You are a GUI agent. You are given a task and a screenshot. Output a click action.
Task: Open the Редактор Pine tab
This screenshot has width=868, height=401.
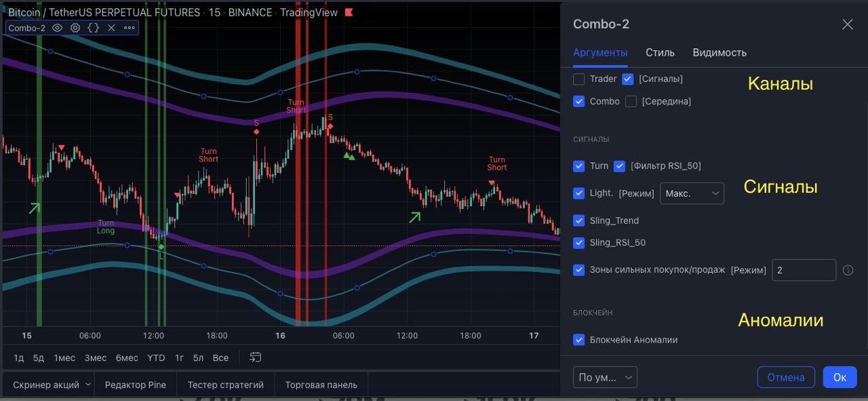click(136, 385)
